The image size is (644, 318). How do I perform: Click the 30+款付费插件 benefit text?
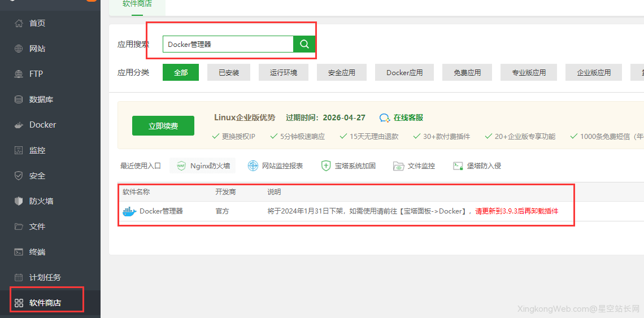point(446,136)
